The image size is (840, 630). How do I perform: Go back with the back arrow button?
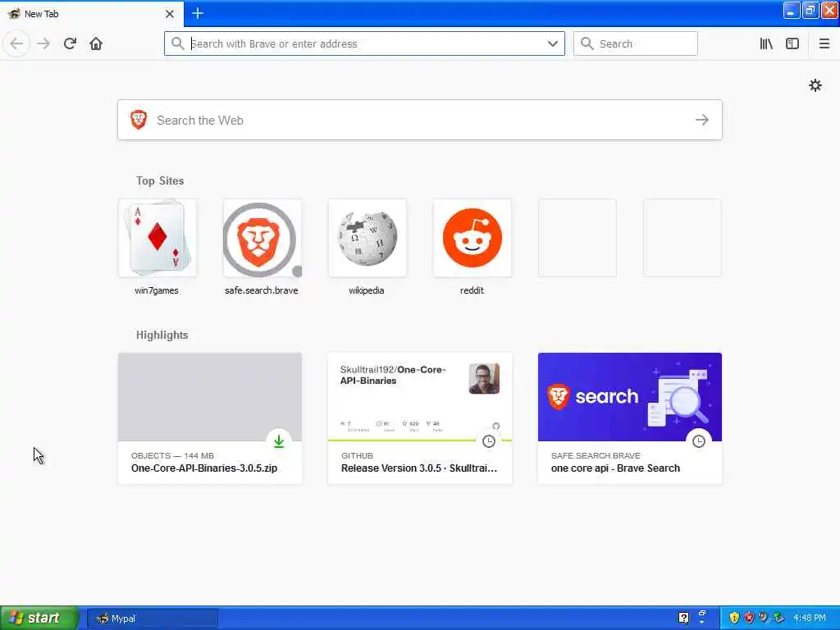click(16, 43)
